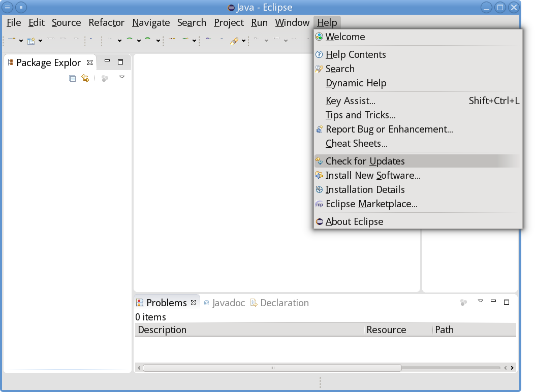
Task: Open dropdown arrow after first toolbar icon
Action: click(x=21, y=41)
